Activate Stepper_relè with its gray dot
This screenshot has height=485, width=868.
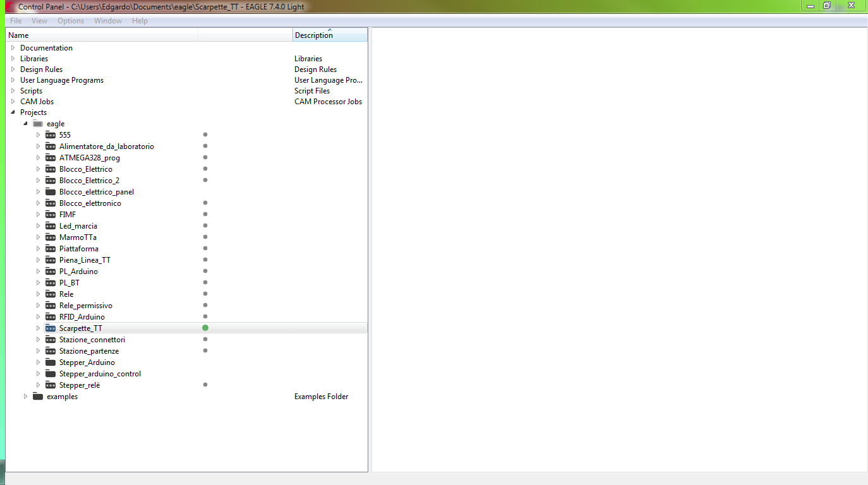pyautogui.click(x=205, y=385)
